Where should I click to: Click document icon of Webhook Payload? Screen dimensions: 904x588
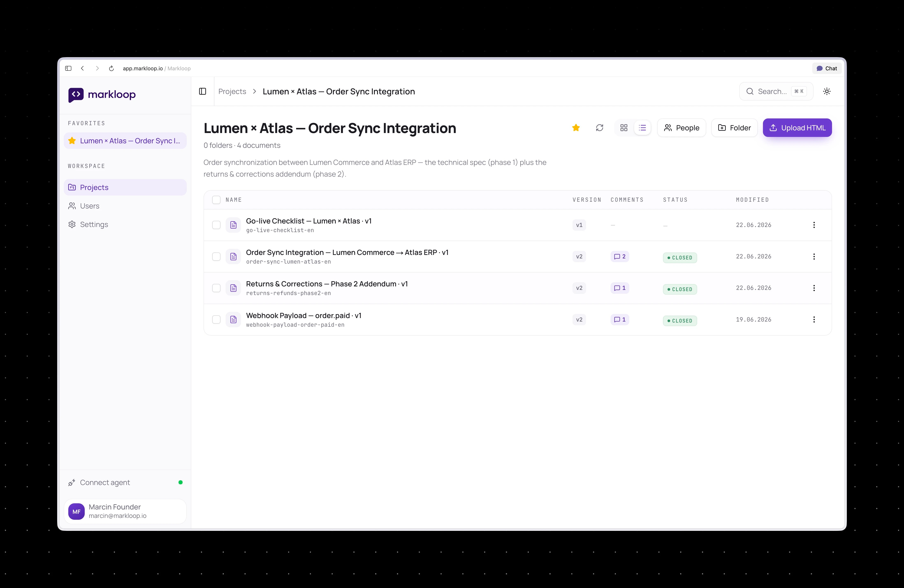pos(233,319)
